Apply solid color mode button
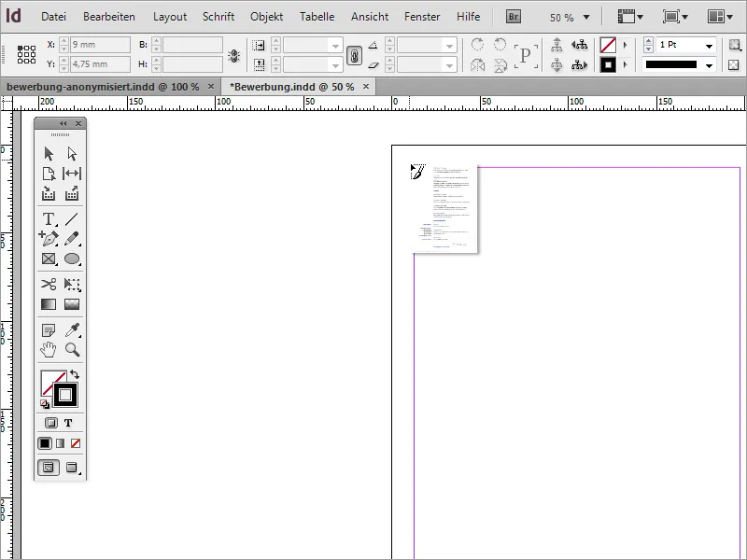The width and height of the screenshot is (747, 560). [44, 443]
